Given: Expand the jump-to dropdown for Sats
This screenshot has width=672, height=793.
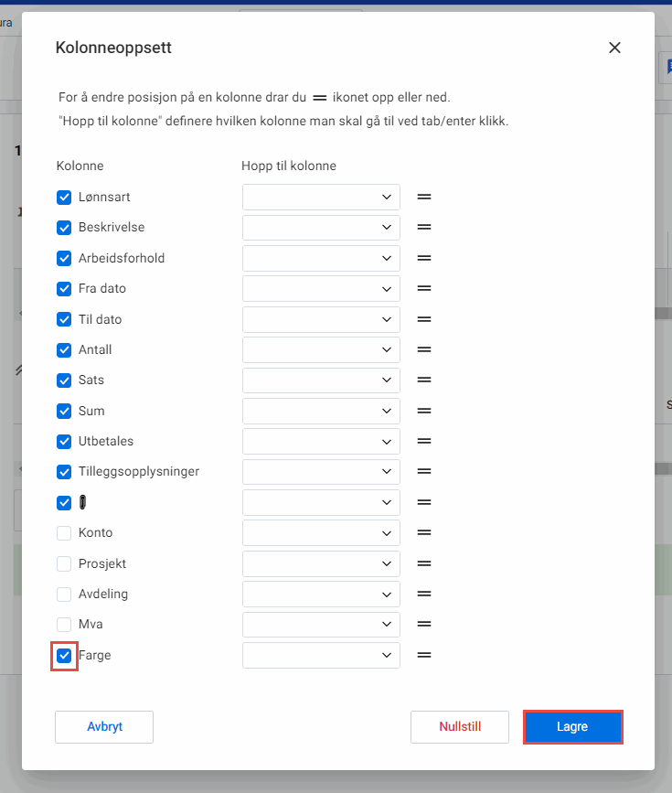Looking at the screenshot, I should 321,380.
